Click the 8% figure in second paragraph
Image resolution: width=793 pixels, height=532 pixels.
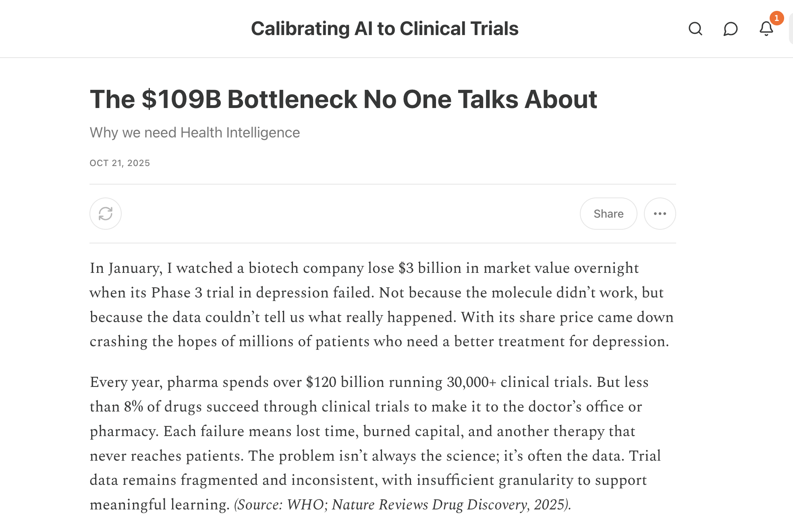(x=133, y=407)
